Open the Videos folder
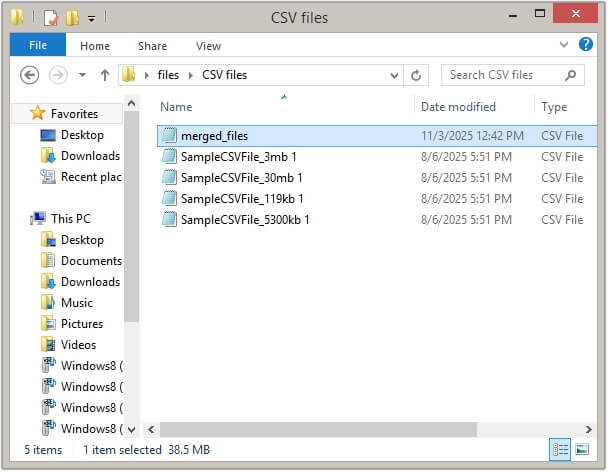608x472 pixels. (x=78, y=344)
